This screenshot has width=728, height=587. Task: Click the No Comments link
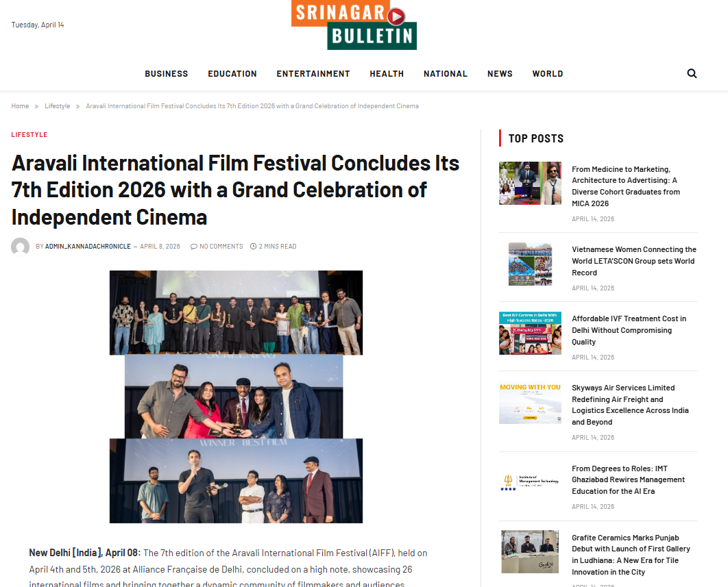pyautogui.click(x=217, y=247)
